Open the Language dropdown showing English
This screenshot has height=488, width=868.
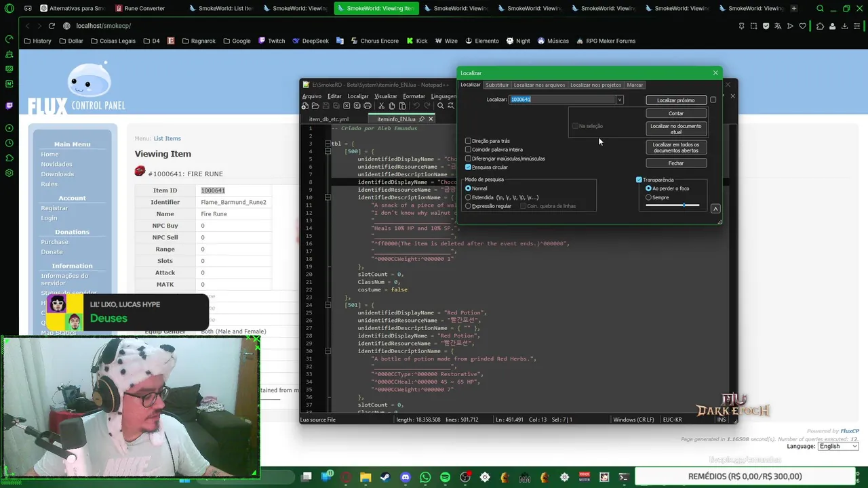838,446
